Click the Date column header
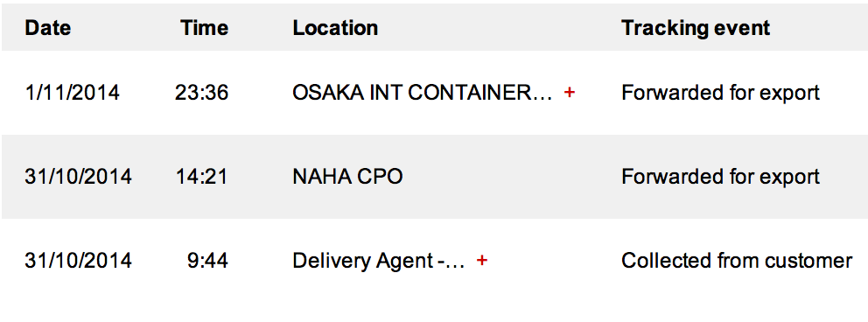Viewport: 868px width, 322px height. (47, 28)
